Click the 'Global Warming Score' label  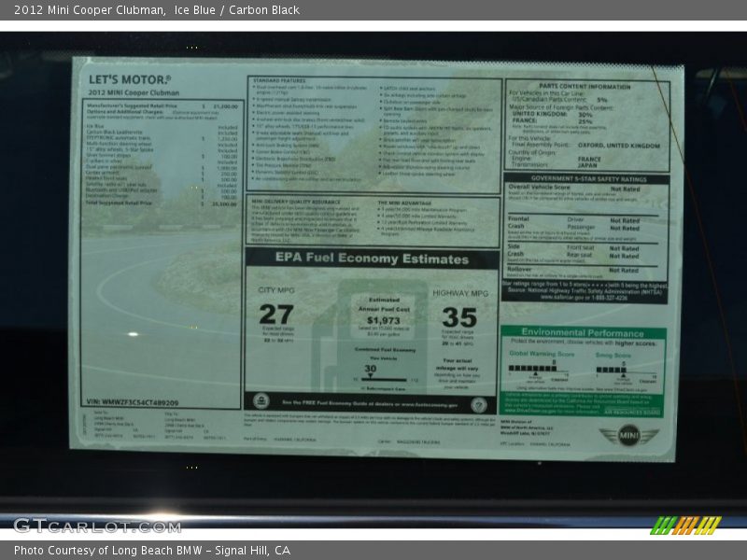point(542,354)
